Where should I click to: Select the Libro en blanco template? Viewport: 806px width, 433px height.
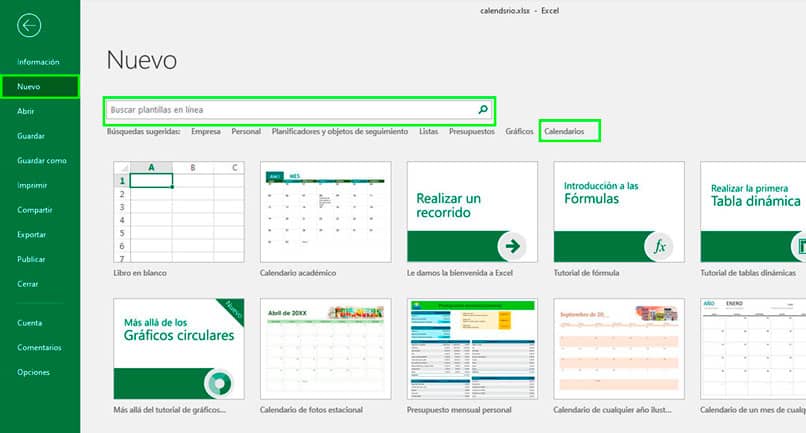[179, 212]
